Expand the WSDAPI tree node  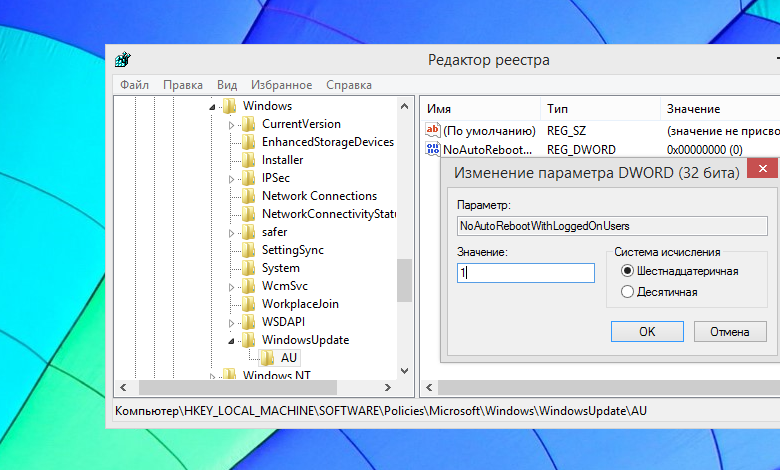[x=231, y=323]
